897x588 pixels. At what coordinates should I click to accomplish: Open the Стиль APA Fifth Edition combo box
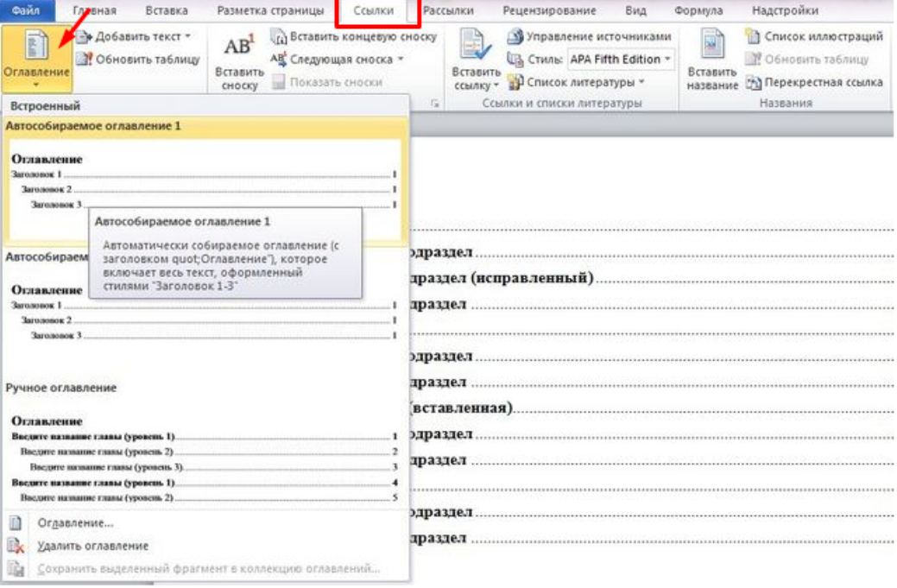(x=667, y=60)
